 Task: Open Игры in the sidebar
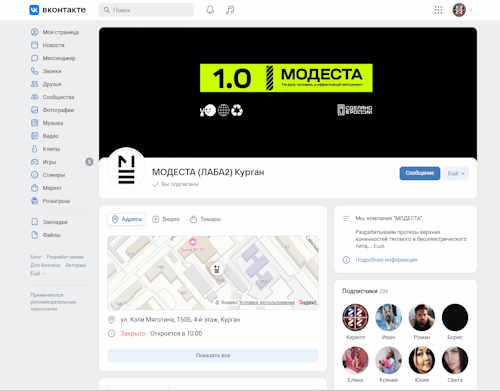point(43,162)
